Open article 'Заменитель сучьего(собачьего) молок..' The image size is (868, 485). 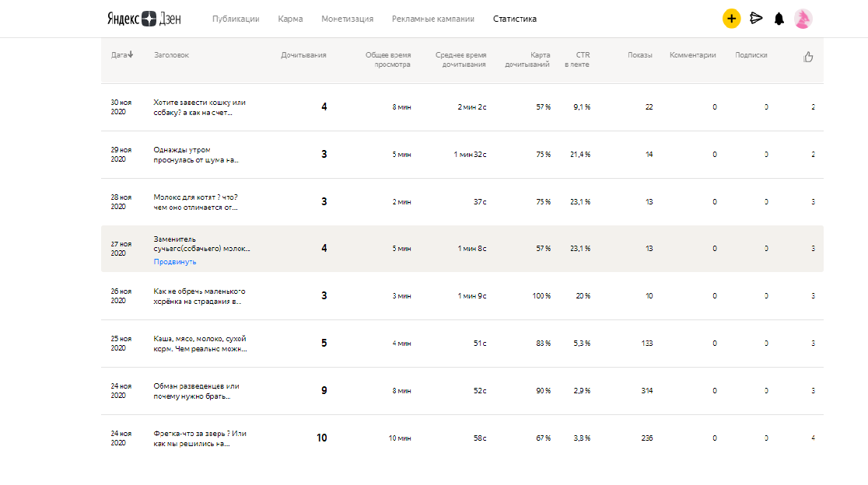point(201,244)
